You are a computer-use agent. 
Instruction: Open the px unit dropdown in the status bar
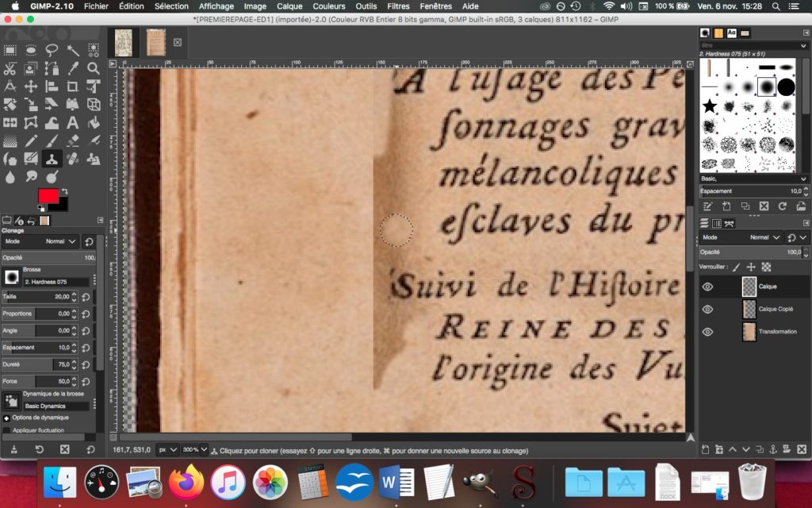point(167,450)
